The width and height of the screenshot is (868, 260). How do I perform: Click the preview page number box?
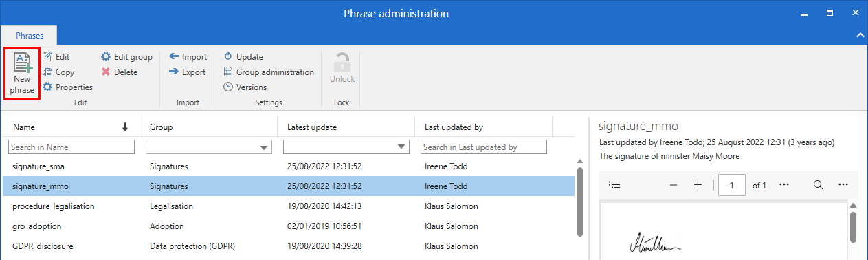click(x=732, y=185)
